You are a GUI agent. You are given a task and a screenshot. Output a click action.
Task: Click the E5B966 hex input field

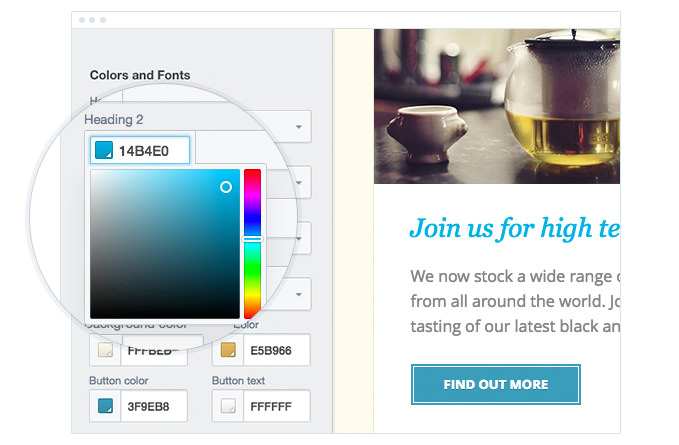pos(275,350)
